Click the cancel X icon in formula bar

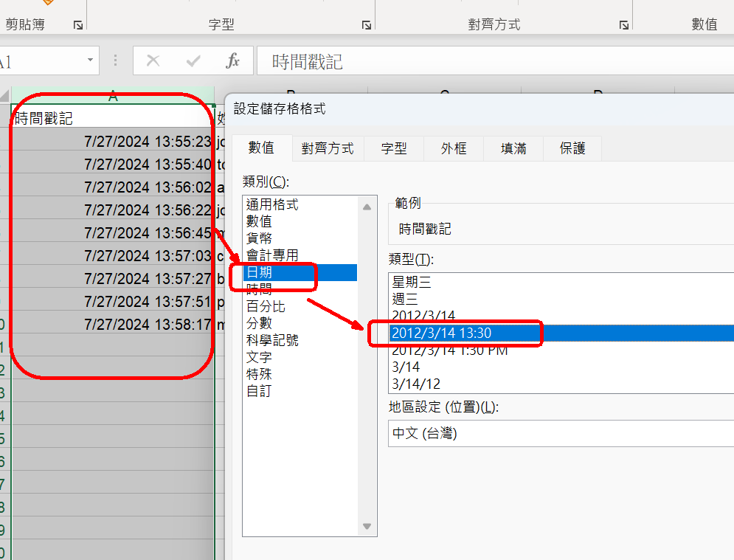(x=153, y=61)
